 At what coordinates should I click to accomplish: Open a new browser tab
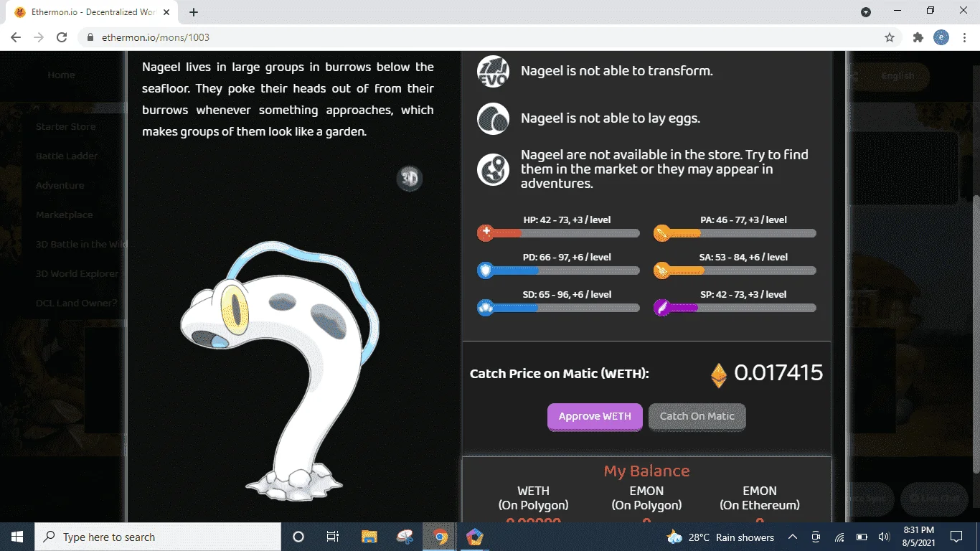click(x=194, y=12)
